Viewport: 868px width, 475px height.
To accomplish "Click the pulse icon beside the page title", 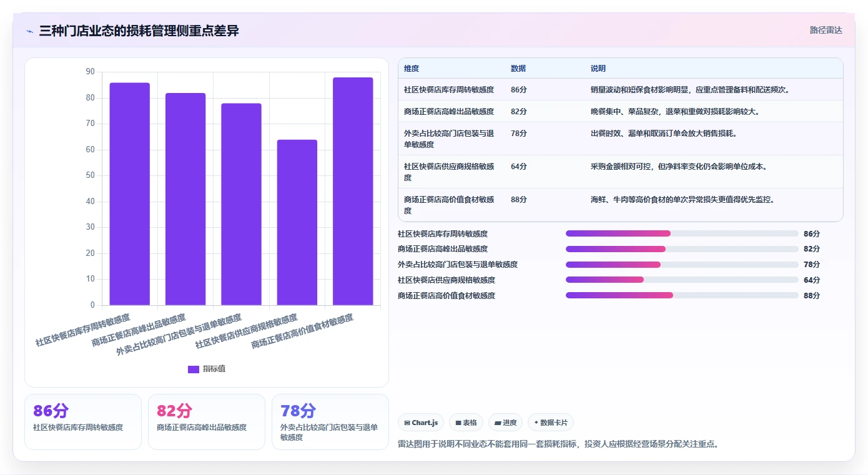I will (x=29, y=31).
